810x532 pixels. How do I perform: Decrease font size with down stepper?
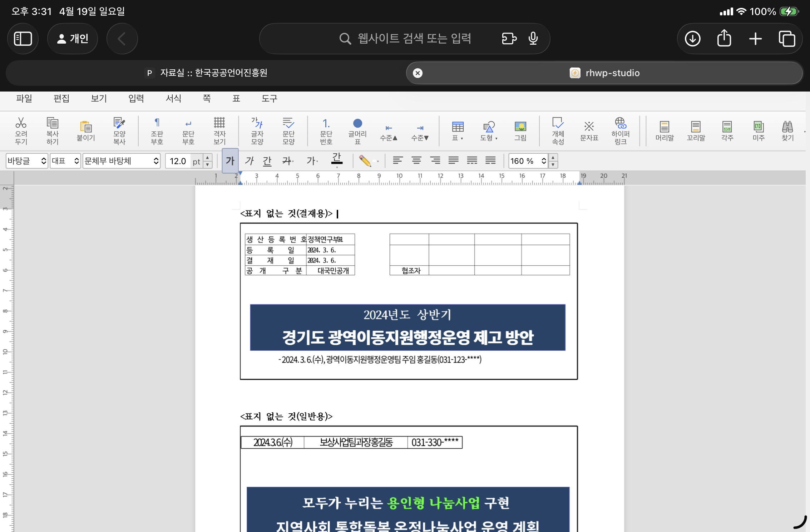coord(208,165)
